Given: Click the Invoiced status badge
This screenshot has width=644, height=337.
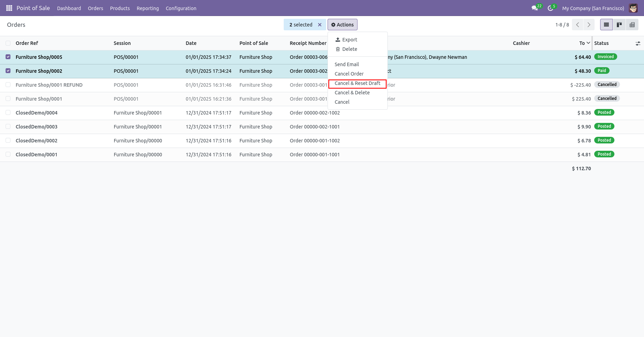Looking at the screenshot, I should [605, 57].
